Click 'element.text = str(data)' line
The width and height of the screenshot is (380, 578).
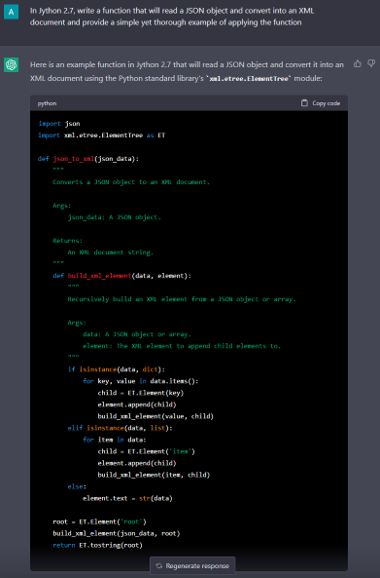pos(128,498)
